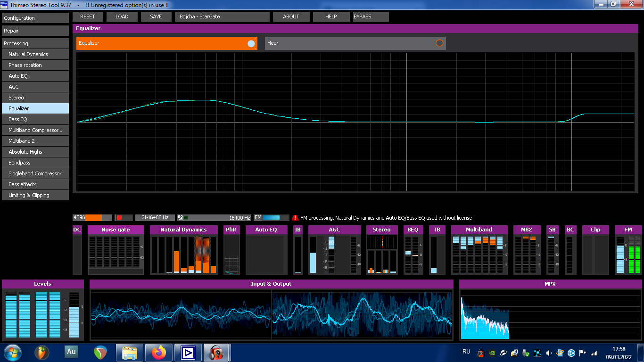Open FL Studio from the taskbar
This screenshot has height=362, width=644.
pyautogui.click(x=42, y=353)
